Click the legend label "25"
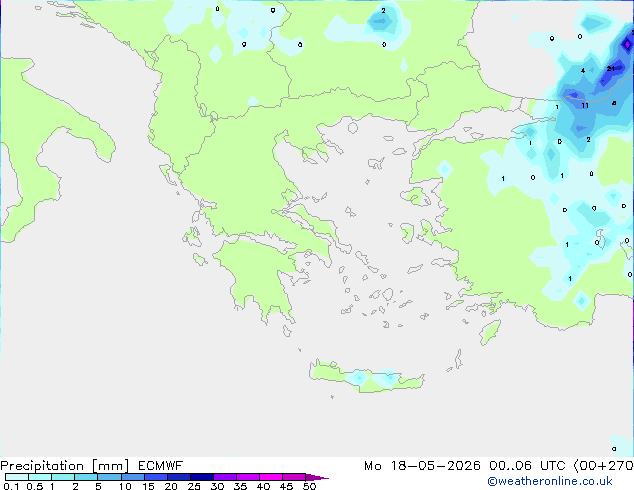Screen dimensions: 634x490 coord(194,486)
